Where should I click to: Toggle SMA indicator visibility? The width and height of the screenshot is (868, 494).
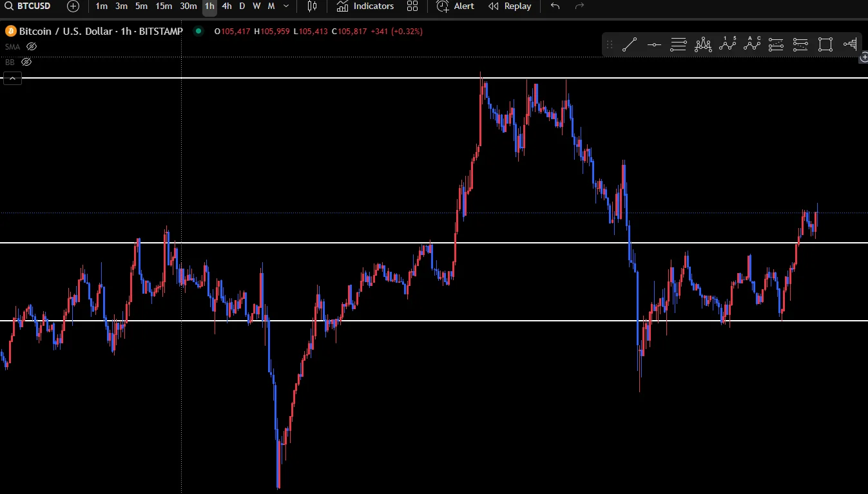pos(32,46)
